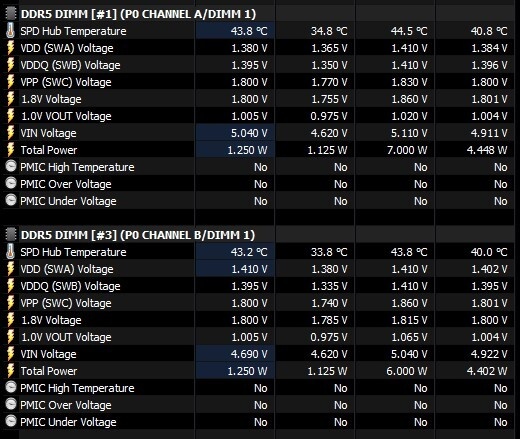Click the 4.402 W average Total Power value
Viewport: 520px width, 439px height.
point(487,371)
